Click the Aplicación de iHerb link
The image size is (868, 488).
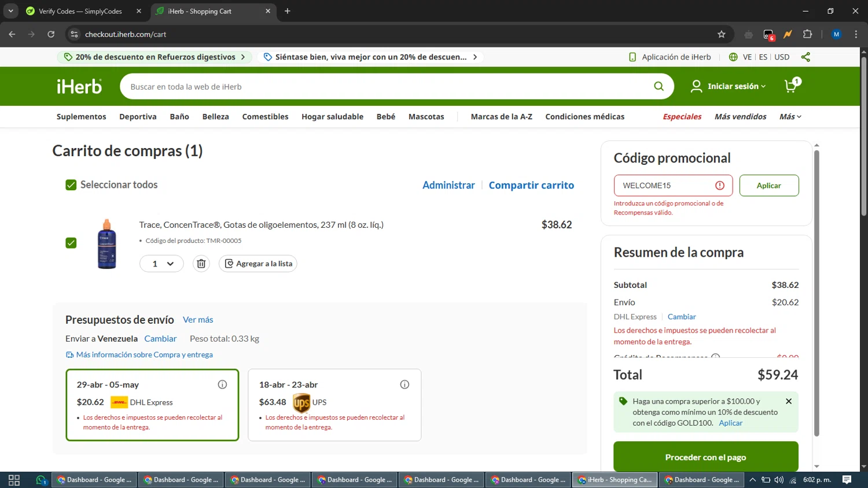point(670,57)
